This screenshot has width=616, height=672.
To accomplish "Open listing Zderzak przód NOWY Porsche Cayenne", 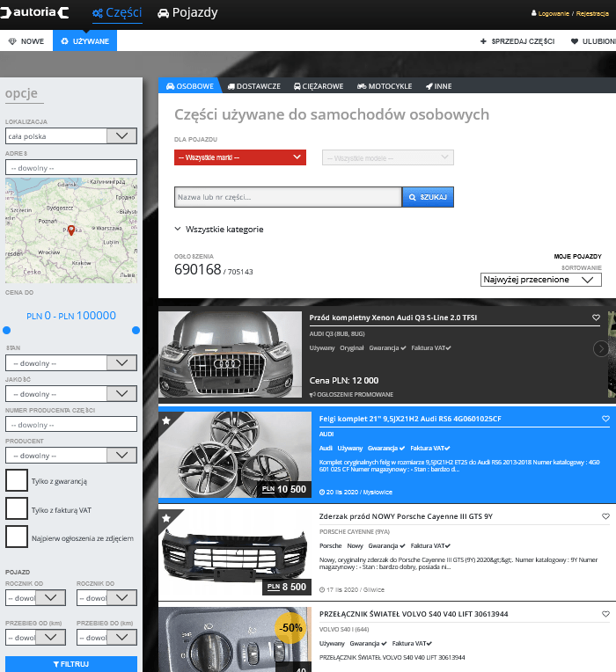I will coord(406,516).
